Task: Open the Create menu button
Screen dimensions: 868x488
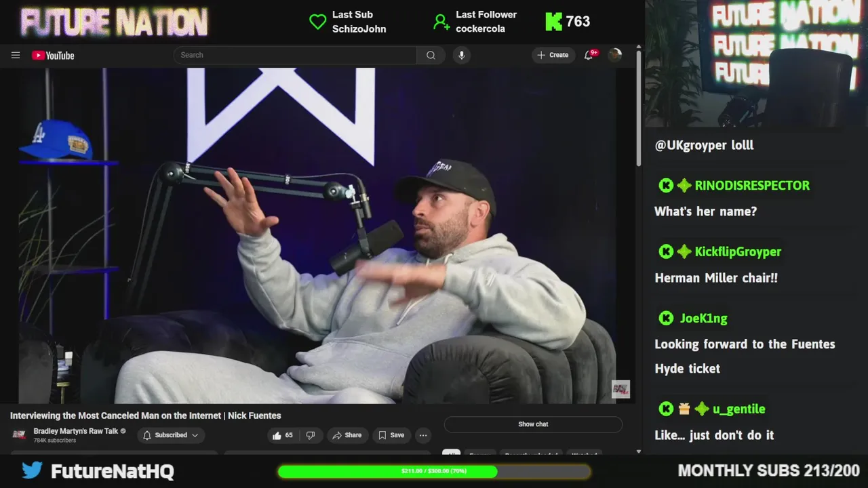Action: 553,55
